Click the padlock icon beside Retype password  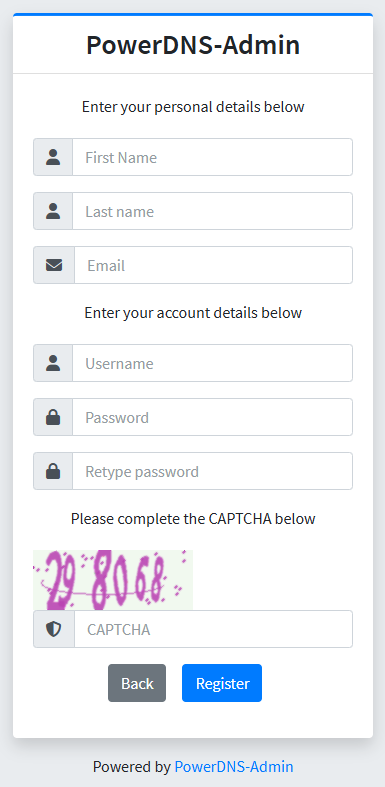point(53,471)
